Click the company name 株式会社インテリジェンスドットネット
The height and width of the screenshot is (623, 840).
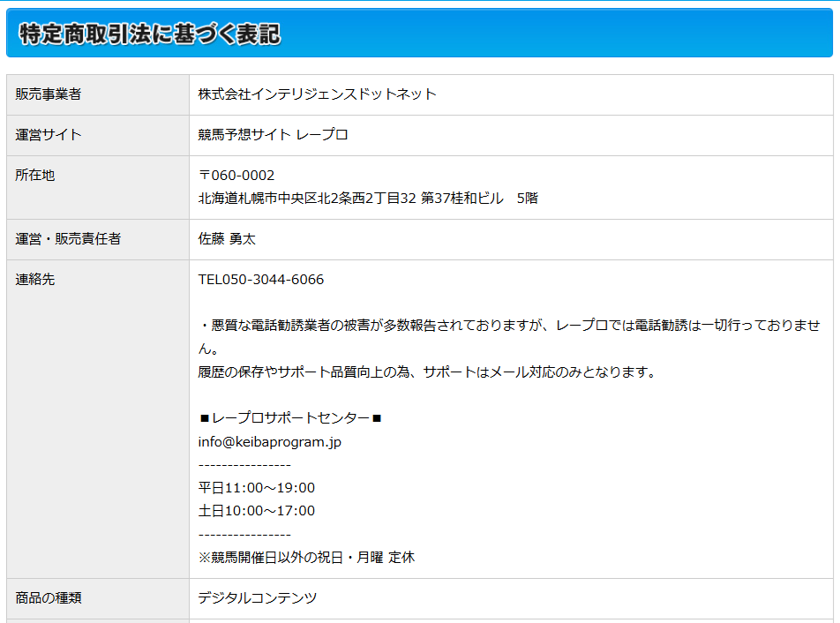coord(317,94)
